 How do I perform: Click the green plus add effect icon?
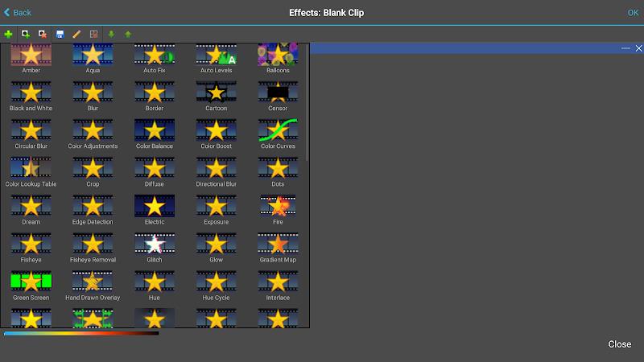pyautogui.click(x=8, y=34)
